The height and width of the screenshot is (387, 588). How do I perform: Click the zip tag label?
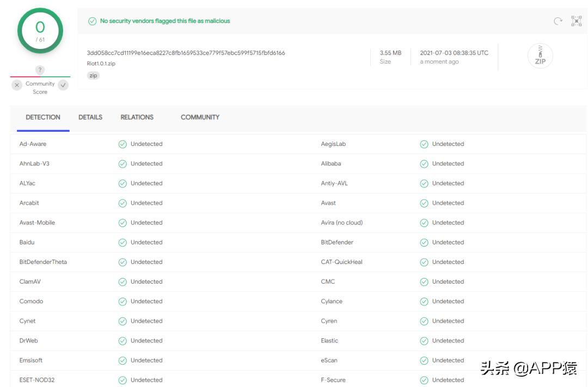(93, 76)
